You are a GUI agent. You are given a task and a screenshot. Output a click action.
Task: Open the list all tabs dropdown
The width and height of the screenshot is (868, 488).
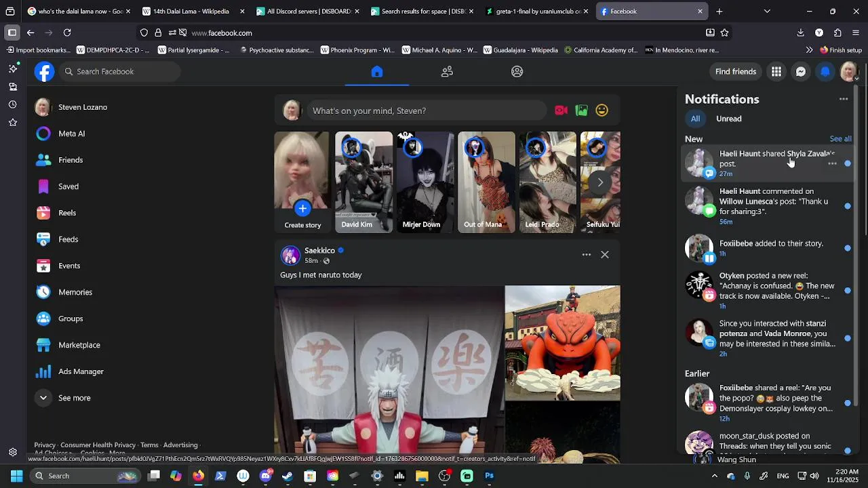[767, 12]
